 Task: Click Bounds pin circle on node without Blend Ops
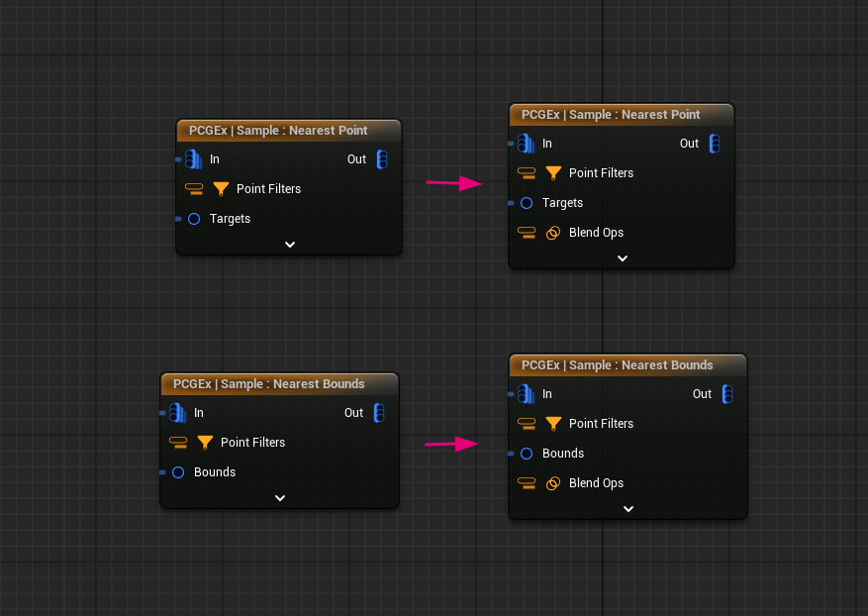click(178, 472)
